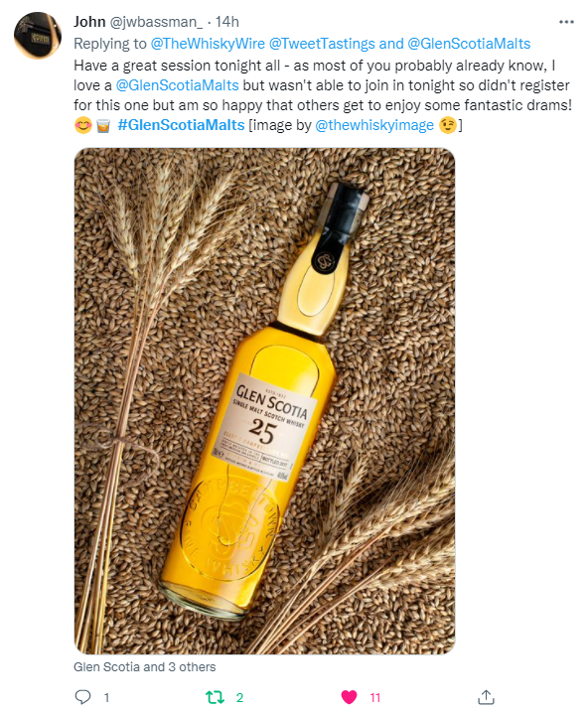The width and height of the screenshot is (588, 714).
Task: Open John's profile avatar picture
Action: (x=38, y=36)
